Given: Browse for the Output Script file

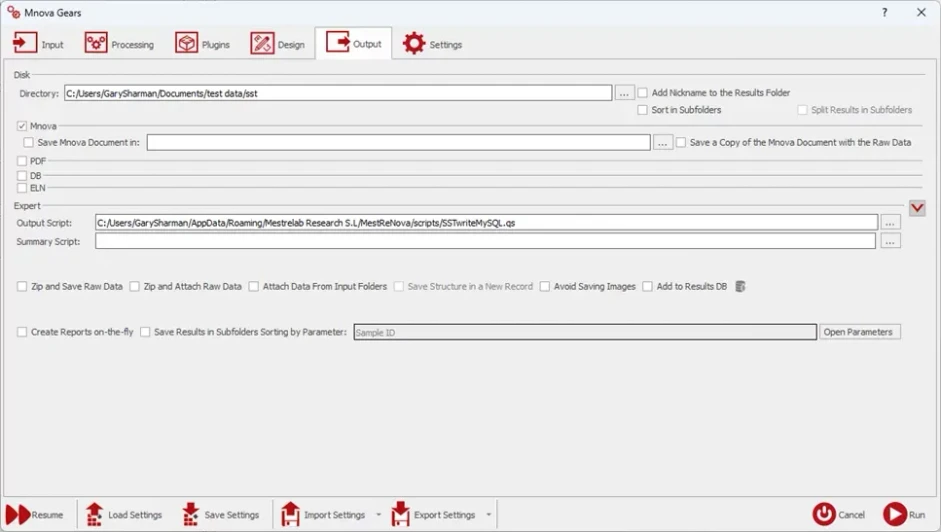Looking at the screenshot, I should click(890, 223).
